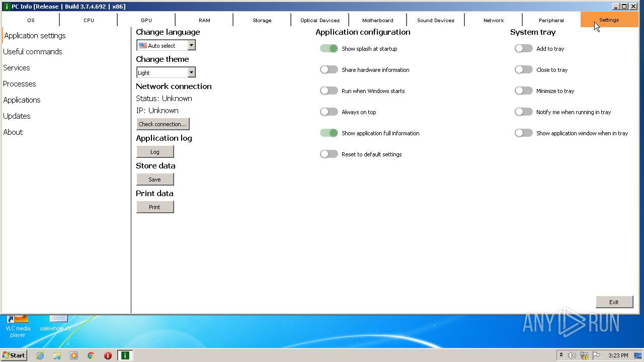This screenshot has width=644, height=362.
Task: Enable Close to tray switch
Action: point(524,70)
